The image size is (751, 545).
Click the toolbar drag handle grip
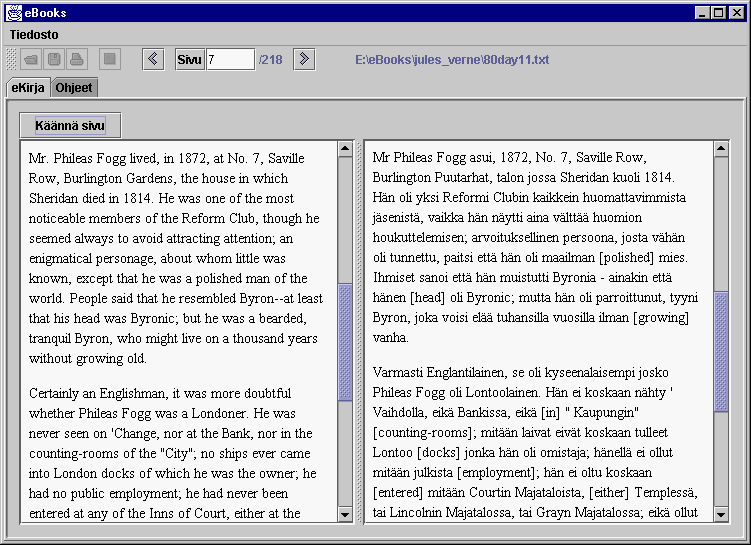tap(11, 59)
